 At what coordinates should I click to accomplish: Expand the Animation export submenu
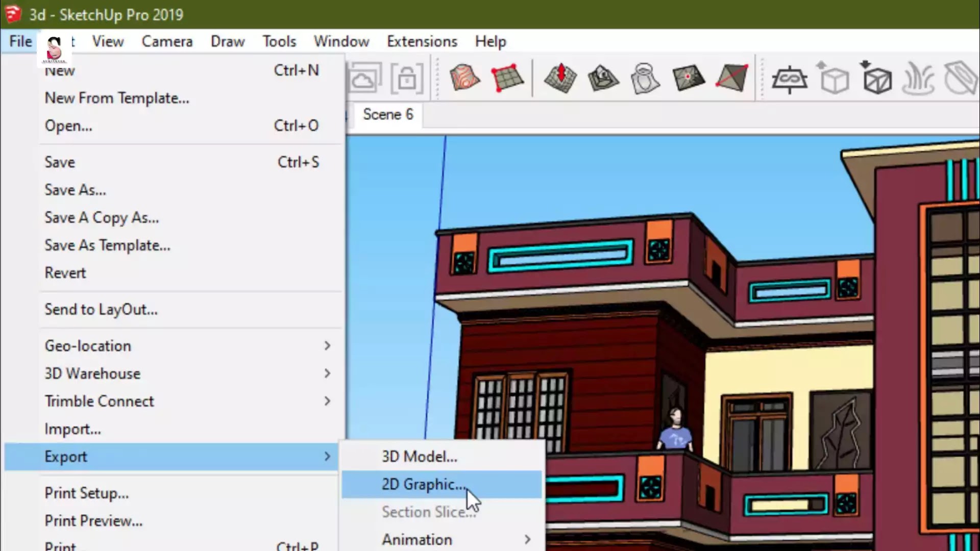[x=442, y=539]
